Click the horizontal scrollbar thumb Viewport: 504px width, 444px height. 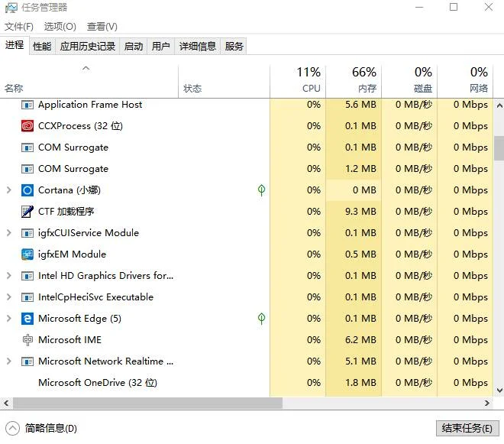coord(148,403)
